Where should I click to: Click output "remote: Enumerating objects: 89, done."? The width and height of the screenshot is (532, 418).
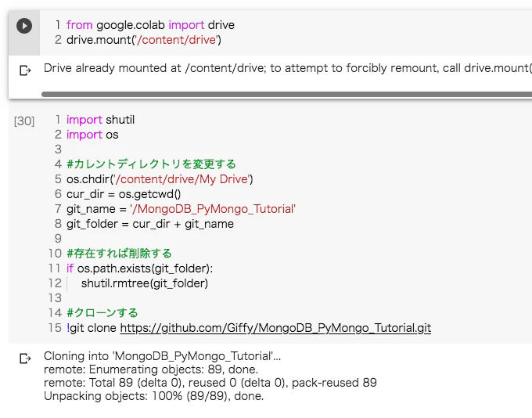[x=151, y=369]
